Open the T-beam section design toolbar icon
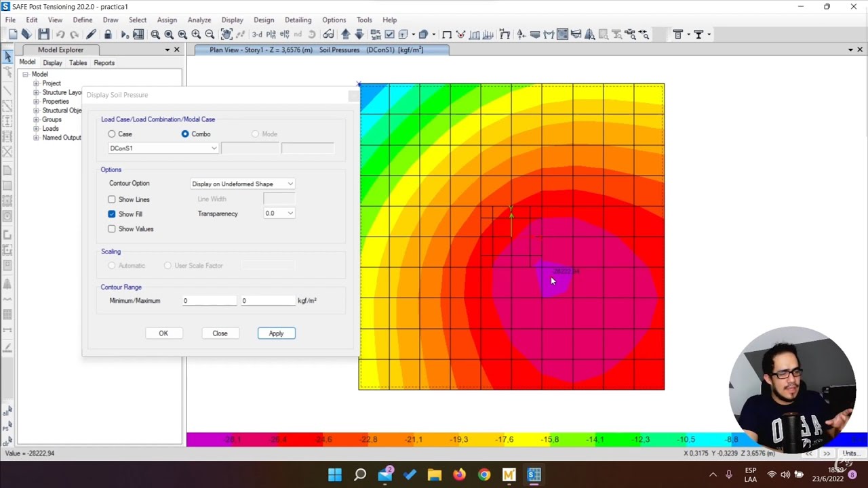Image resolution: width=868 pixels, height=488 pixels. [x=677, y=35]
